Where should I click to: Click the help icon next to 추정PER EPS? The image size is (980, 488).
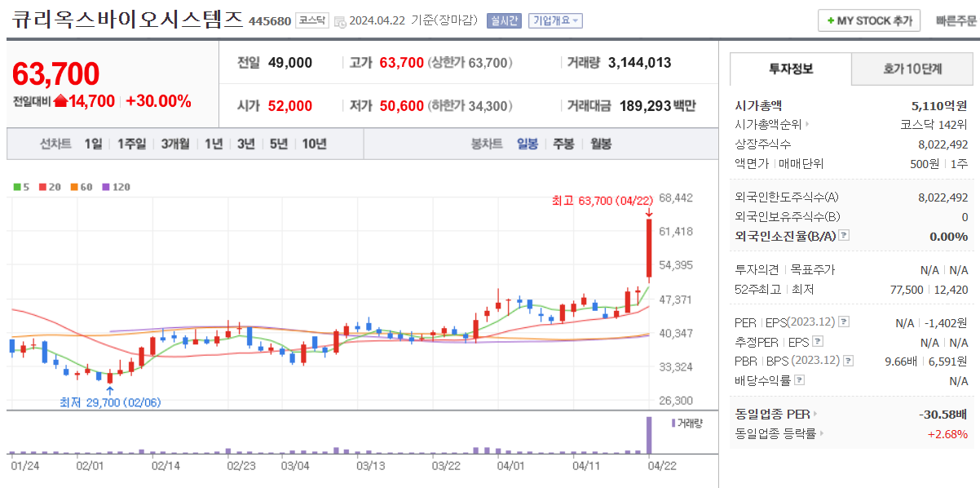tap(818, 342)
